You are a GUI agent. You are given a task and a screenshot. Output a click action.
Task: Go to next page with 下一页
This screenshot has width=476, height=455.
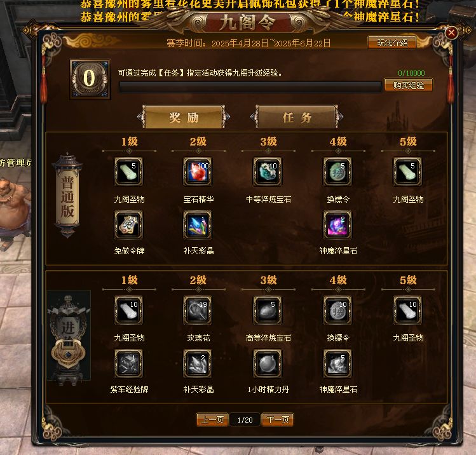coord(278,420)
